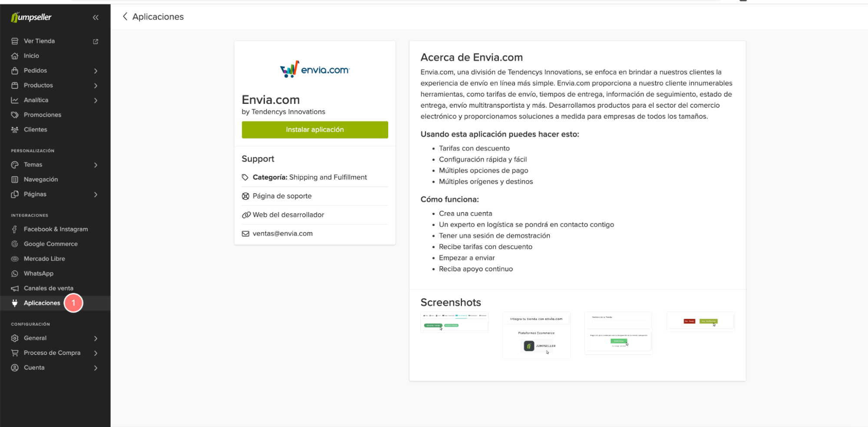Click the Promociones tag icon
Image resolution: width=868 pixels, height=427 pixels.
click(x=15, y=115)
